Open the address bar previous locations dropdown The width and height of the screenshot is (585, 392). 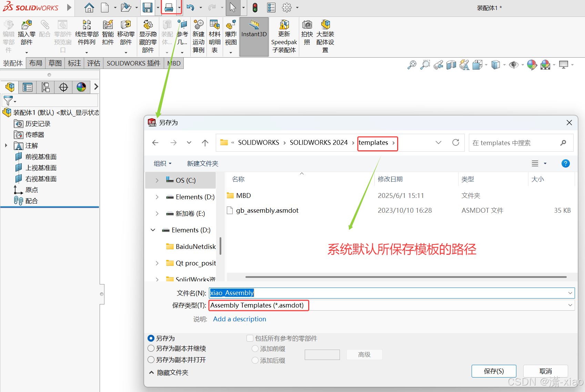[438, 142]
